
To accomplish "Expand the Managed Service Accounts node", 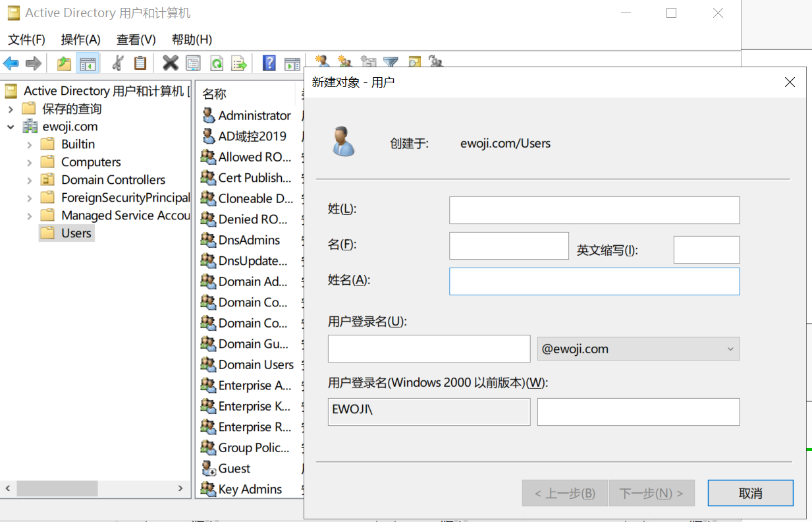I will coord(30,216).
